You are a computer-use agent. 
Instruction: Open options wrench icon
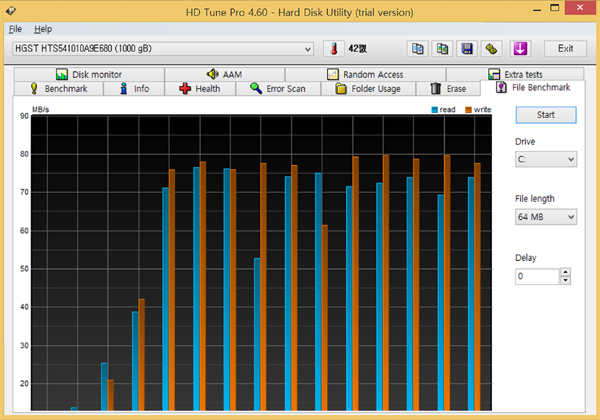click(491, 49)
